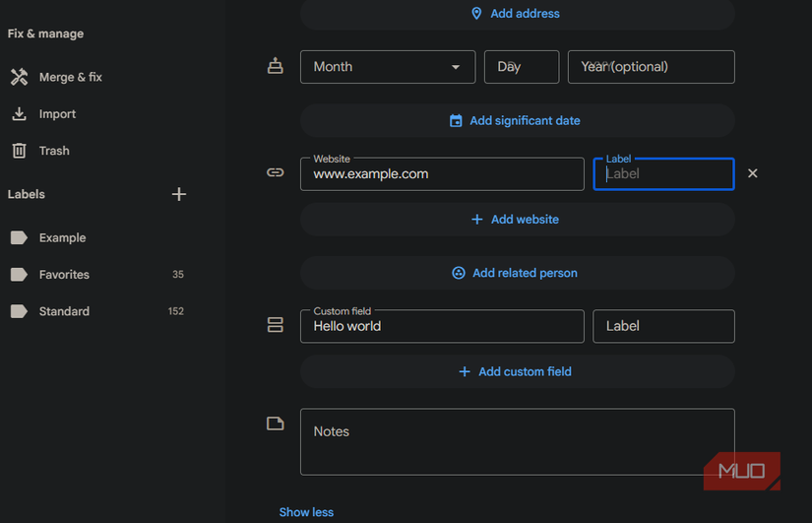Remove the website field with the X icon

coord(753,173)
